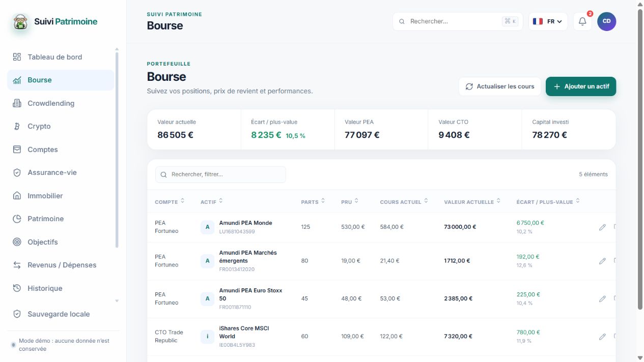This screenshot has height=362, width=644.
Task: Click the Capital investi 78 270 € card
Action: [569, 130]
